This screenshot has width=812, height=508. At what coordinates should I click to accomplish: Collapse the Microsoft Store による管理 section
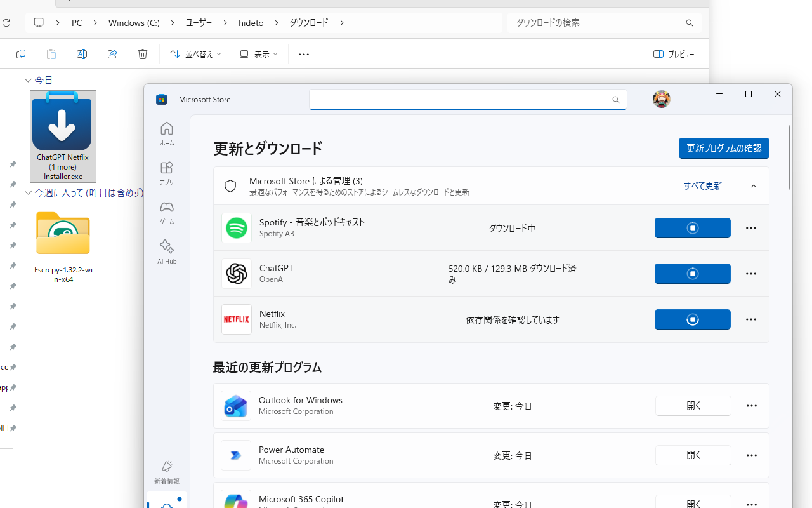coord(753,185)
